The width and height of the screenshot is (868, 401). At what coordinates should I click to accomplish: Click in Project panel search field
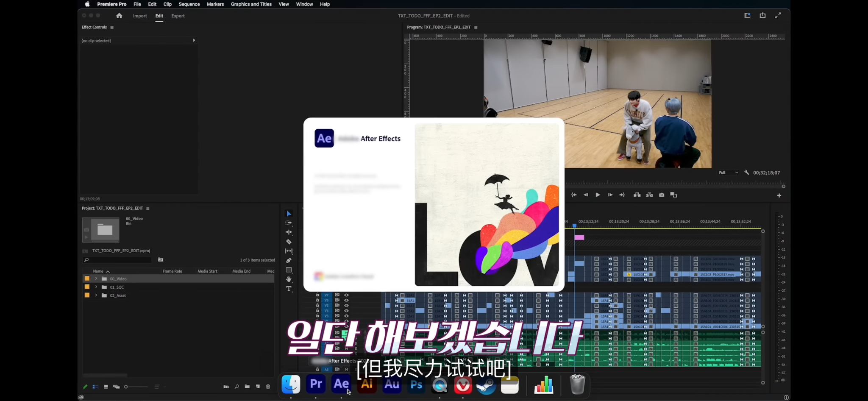pos(117,260)
